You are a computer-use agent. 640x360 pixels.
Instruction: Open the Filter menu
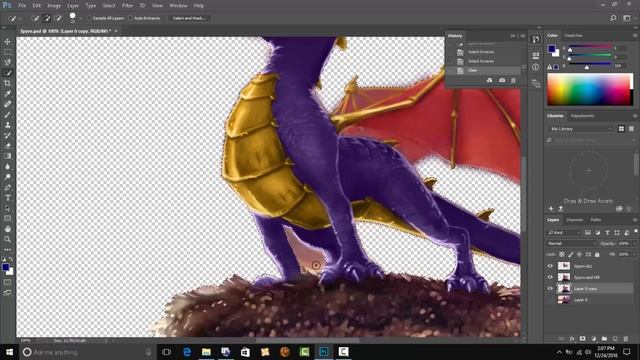[x=127, y=6]
